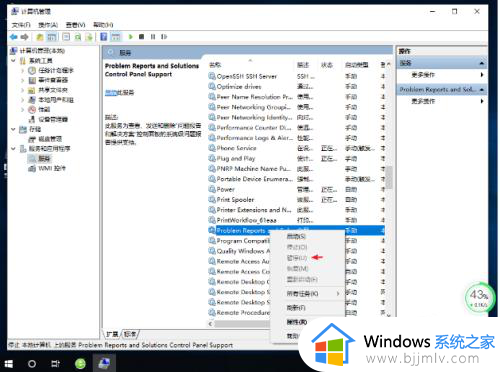
Task: Select the WMI 控件 node in the tree
Action: click(52, 168)
